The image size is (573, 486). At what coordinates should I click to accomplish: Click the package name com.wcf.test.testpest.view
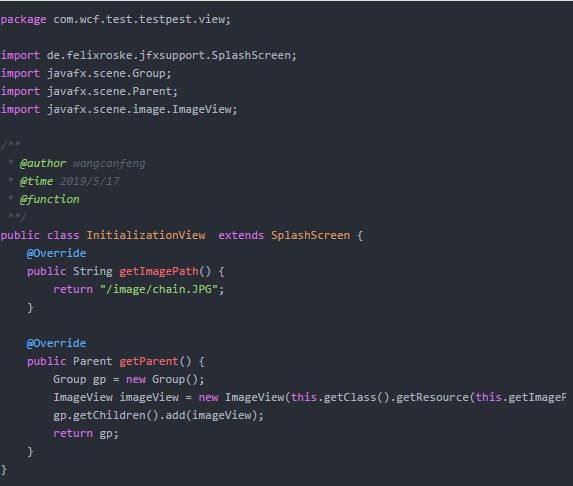click(142, 19)
